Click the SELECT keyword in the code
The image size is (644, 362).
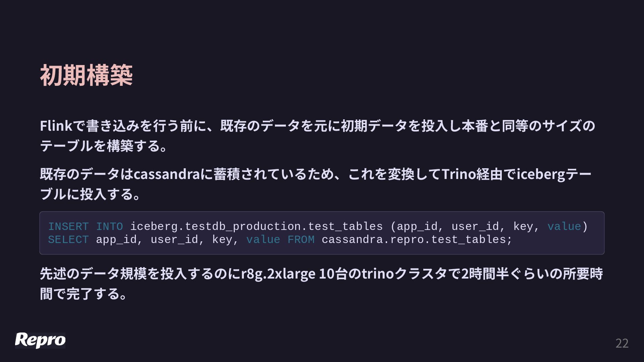(x=68, y=240)
